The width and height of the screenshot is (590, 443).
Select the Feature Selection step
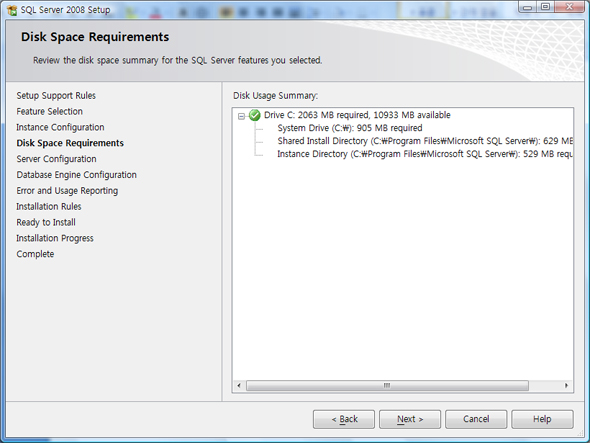click(49, 111)
